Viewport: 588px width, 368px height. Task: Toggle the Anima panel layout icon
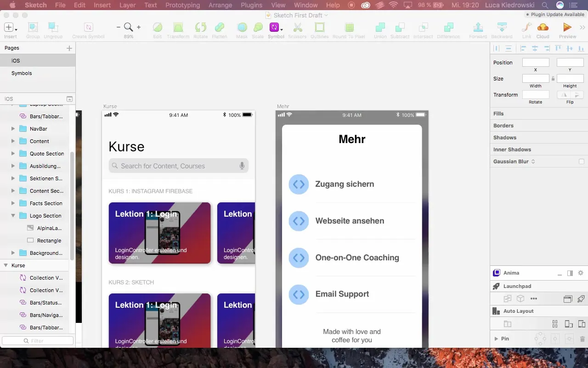pyautogui.click(x=570, y=273)
